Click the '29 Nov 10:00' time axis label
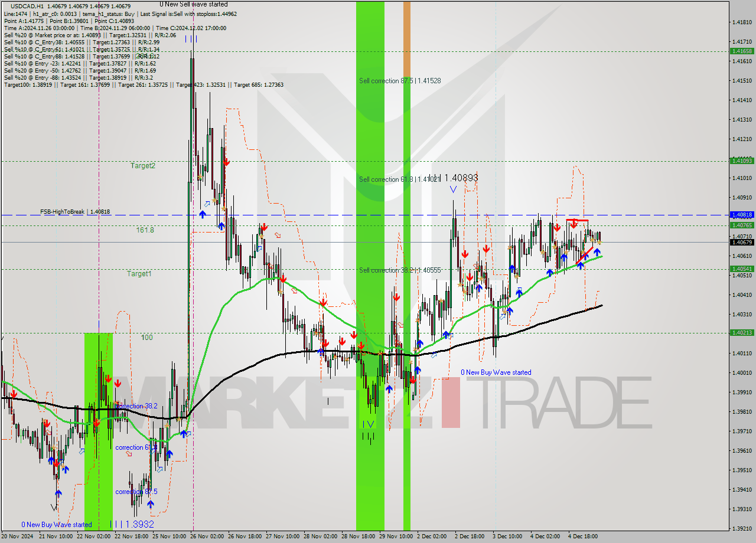 pos(396,537)
